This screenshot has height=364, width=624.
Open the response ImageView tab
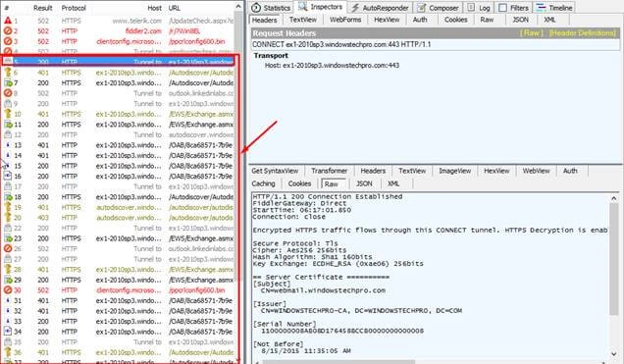455,171
